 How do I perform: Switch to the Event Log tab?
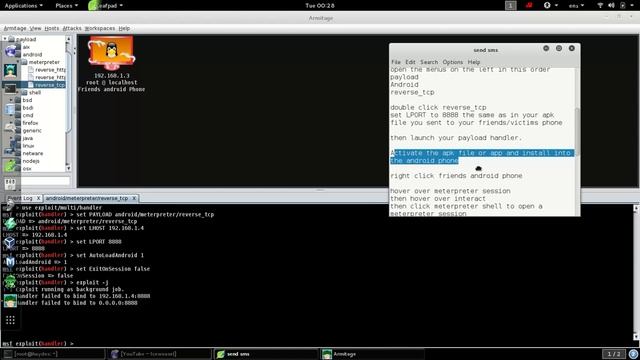click(x=21, y=198)
